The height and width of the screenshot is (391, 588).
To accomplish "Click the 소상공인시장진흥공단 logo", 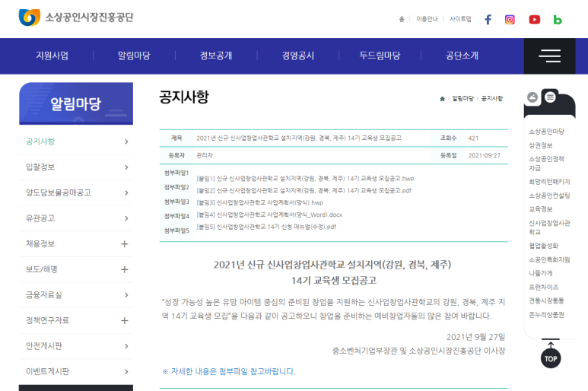I will [x=76, y=17].
